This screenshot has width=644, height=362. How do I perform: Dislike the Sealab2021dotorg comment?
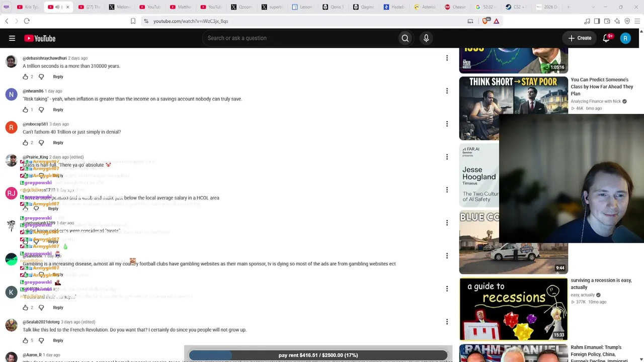click(41, 341)
